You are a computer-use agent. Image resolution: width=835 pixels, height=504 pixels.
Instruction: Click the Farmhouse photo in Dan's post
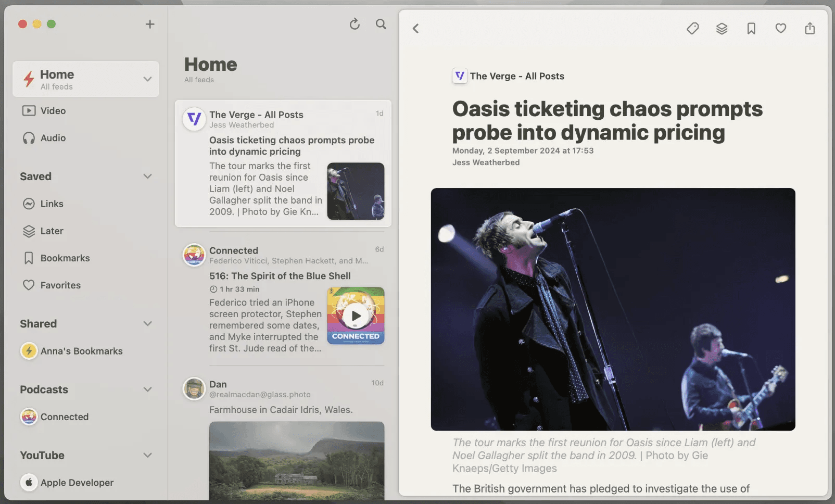[x=297, y=460]
